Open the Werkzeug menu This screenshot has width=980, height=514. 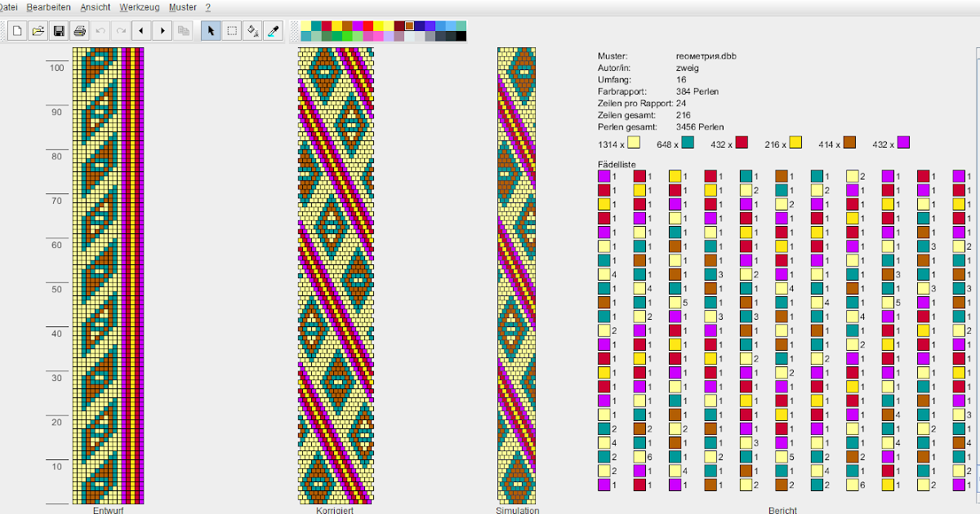coord(139,7)
